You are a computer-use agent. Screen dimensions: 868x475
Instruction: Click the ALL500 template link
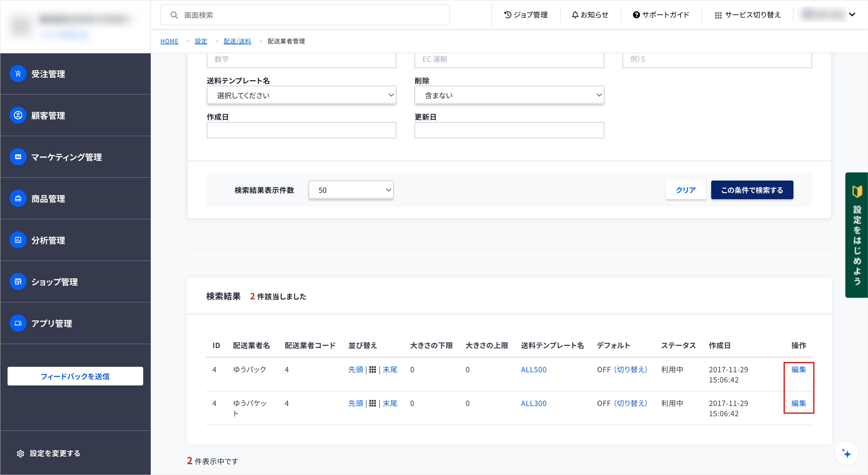(533, 370)
